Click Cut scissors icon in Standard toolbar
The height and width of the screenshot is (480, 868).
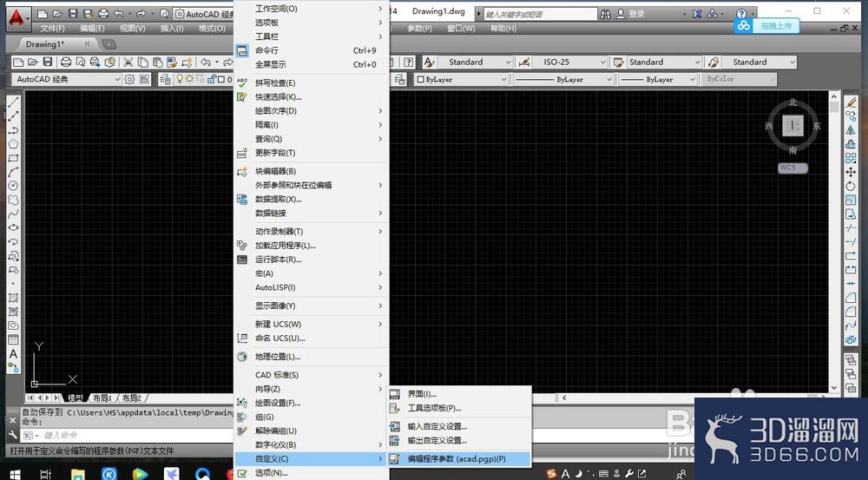coord(128,62)
